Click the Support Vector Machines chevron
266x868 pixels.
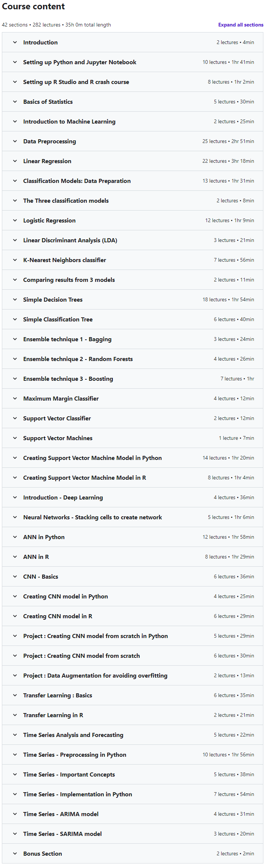click(15, 438)
